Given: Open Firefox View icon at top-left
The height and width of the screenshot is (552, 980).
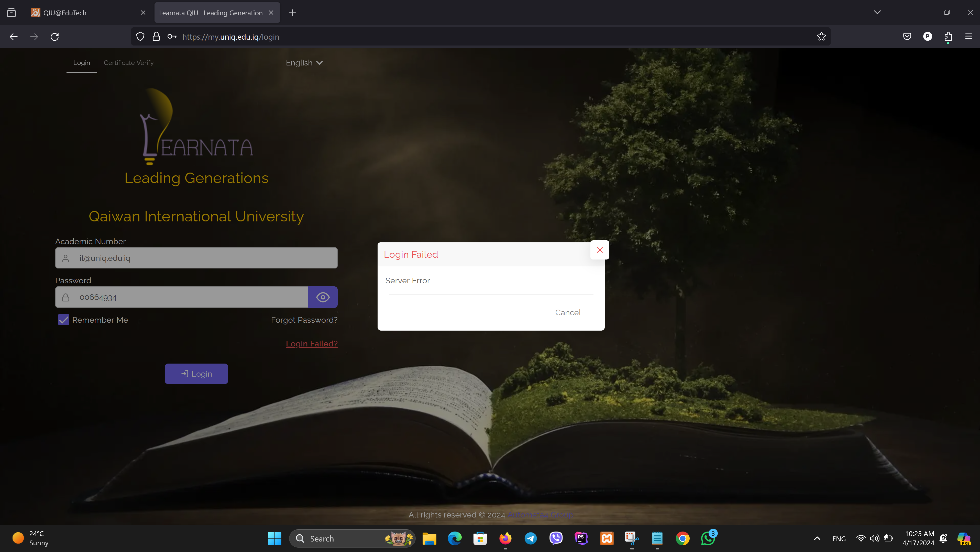Looking at the screenshot, I should click(x=12, y=13).
